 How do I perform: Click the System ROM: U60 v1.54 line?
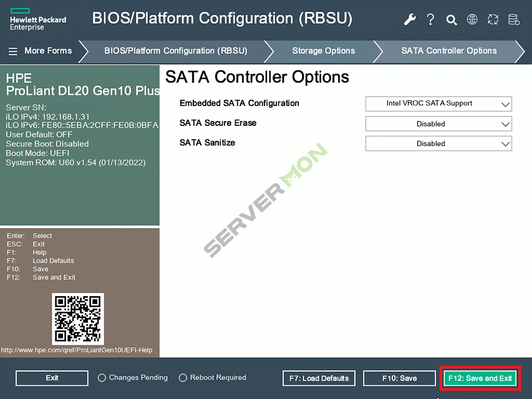(x=75, y=163)
